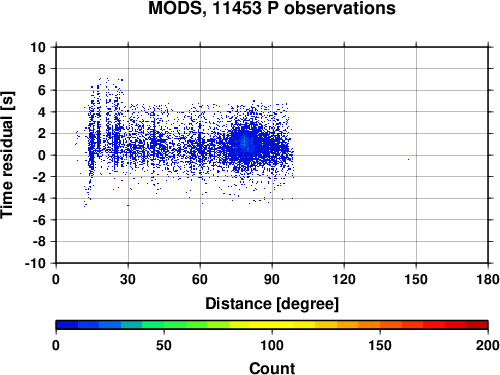Click x-axis tick label 180
500x375 pixels.
tap(488, 279)
